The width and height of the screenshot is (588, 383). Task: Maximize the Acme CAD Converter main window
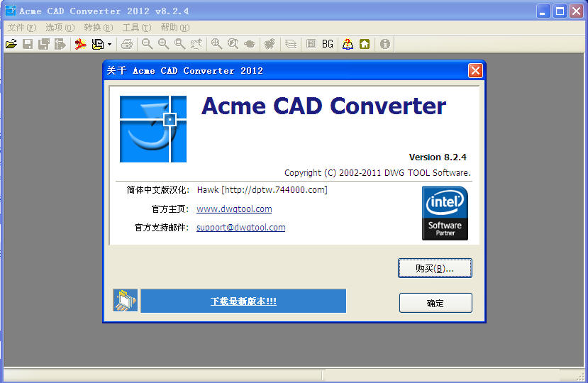click(560, 11)
